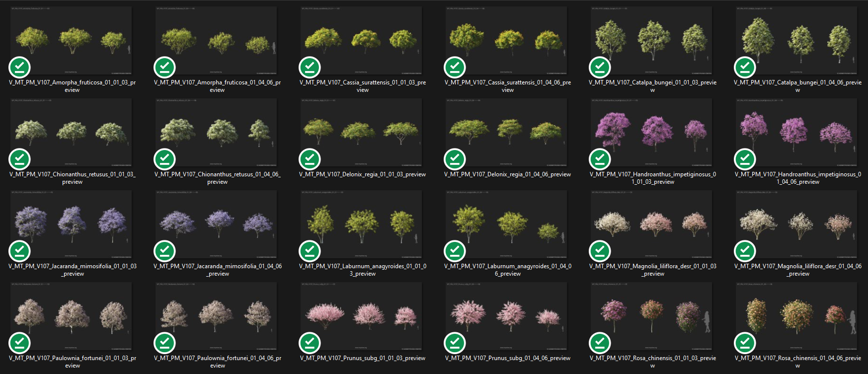Click the green check icon on Handroanthus_impetiginosus_01_01_03

click(x=600, y=159)
